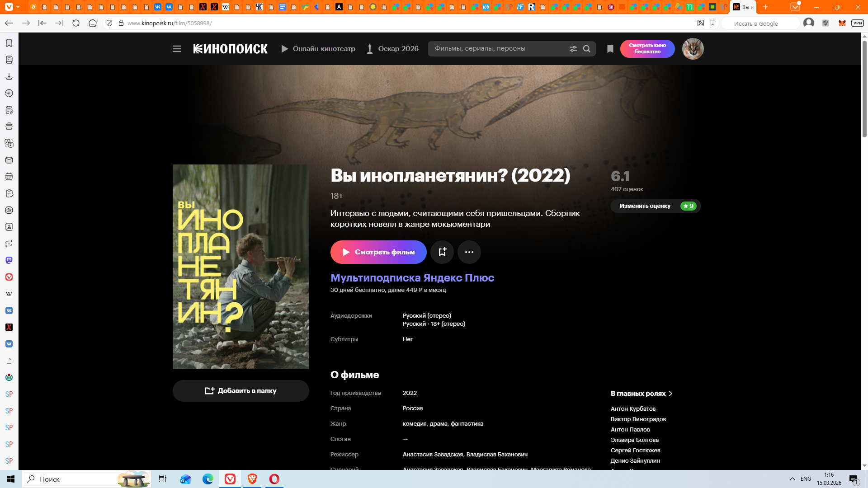Open Vivaldi downloads panel in sidebar
The width and height of the screenshot is (868, 488).
pos(9,76)
